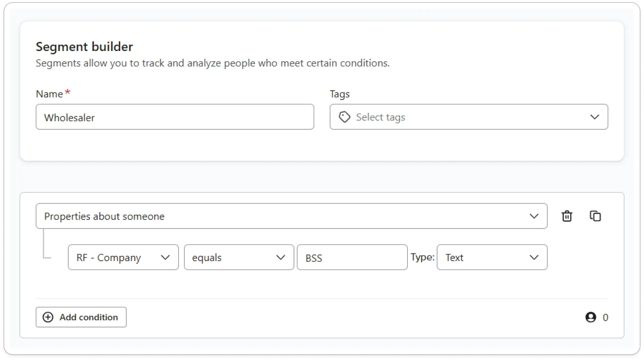
Task: Click the tag icon in Select tags
Action: click(x=344, y=117)
